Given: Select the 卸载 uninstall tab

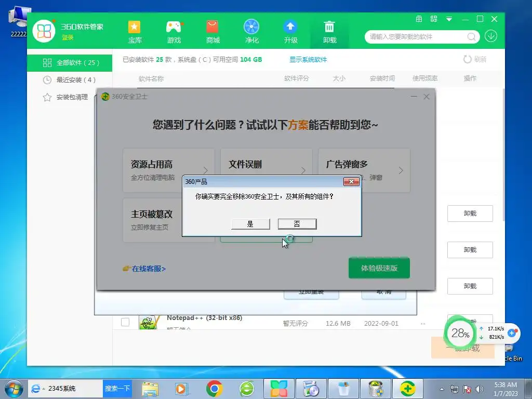Looking at the screenshot, I should point(329,32).
